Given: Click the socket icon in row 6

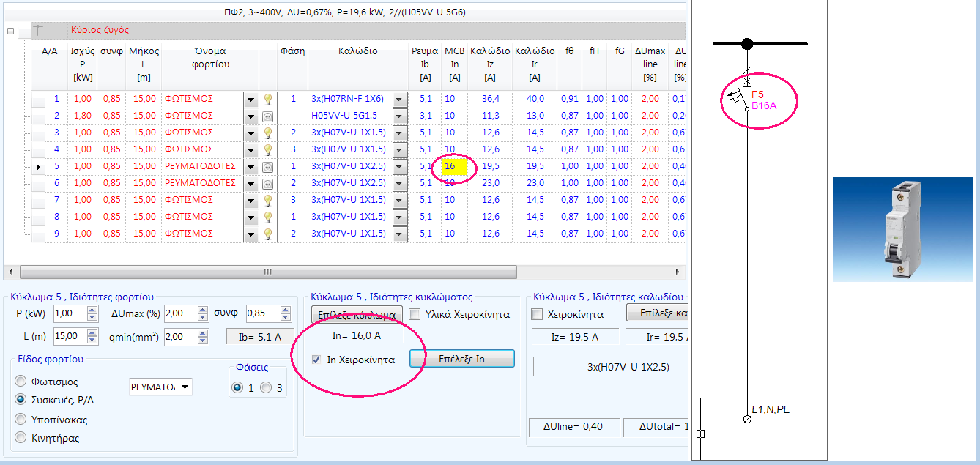Looking at the screenshot, I should (x=268, y=183).
